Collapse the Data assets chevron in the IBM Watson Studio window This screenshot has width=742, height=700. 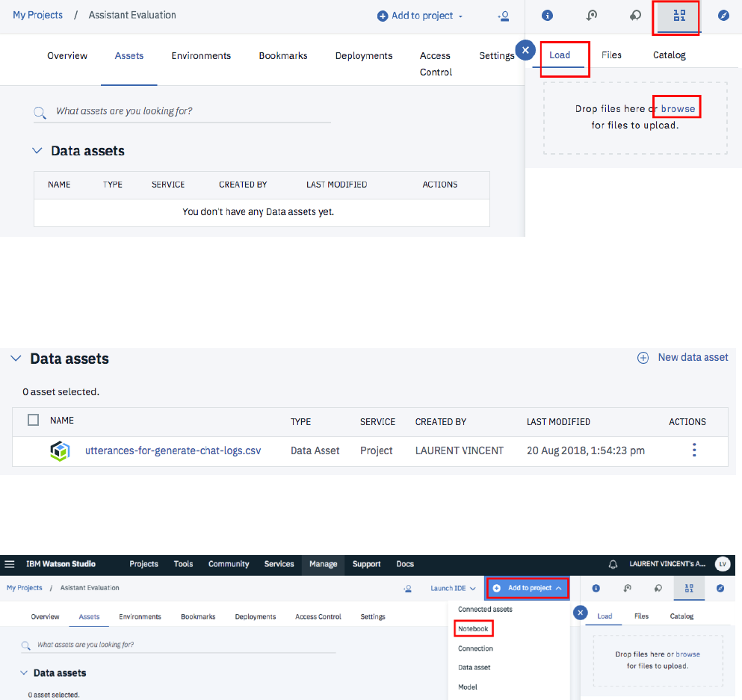24,672
